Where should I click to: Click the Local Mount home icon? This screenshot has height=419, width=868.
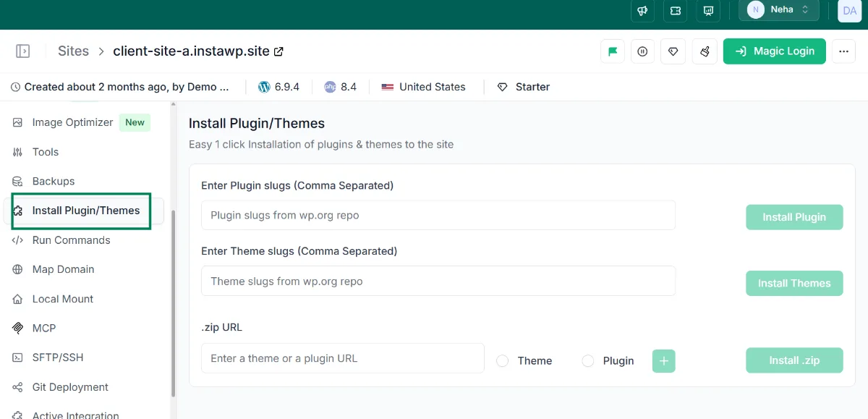pos(18,299)
